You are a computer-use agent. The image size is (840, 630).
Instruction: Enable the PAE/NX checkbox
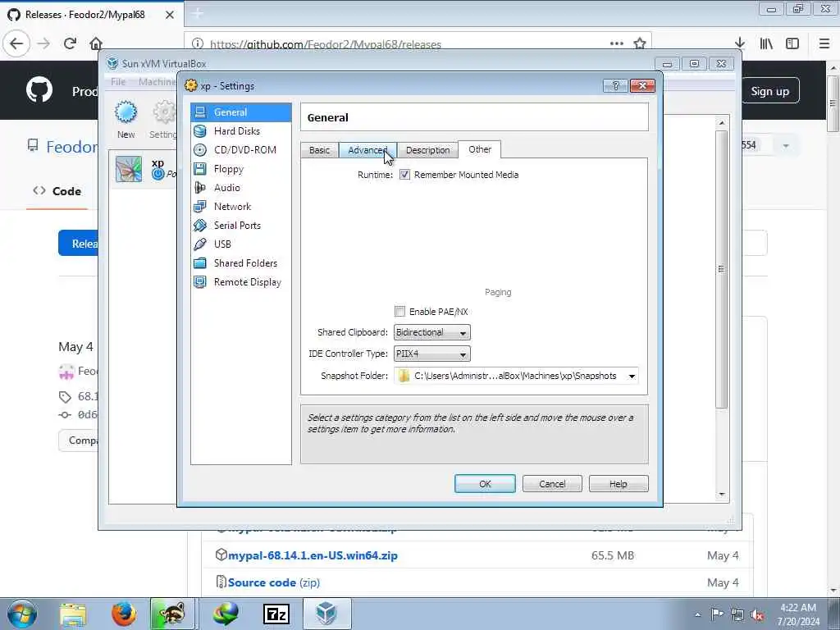[x=399, y=311]
